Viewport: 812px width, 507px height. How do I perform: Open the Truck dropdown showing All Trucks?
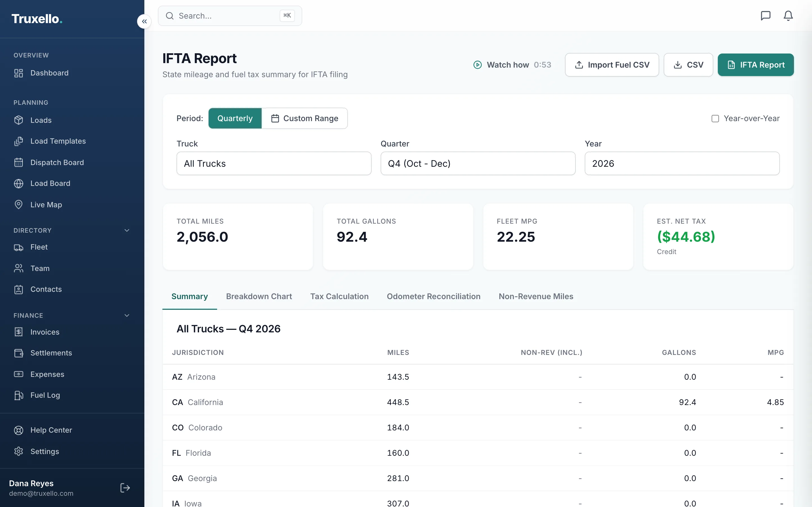(x=274, y=163)
